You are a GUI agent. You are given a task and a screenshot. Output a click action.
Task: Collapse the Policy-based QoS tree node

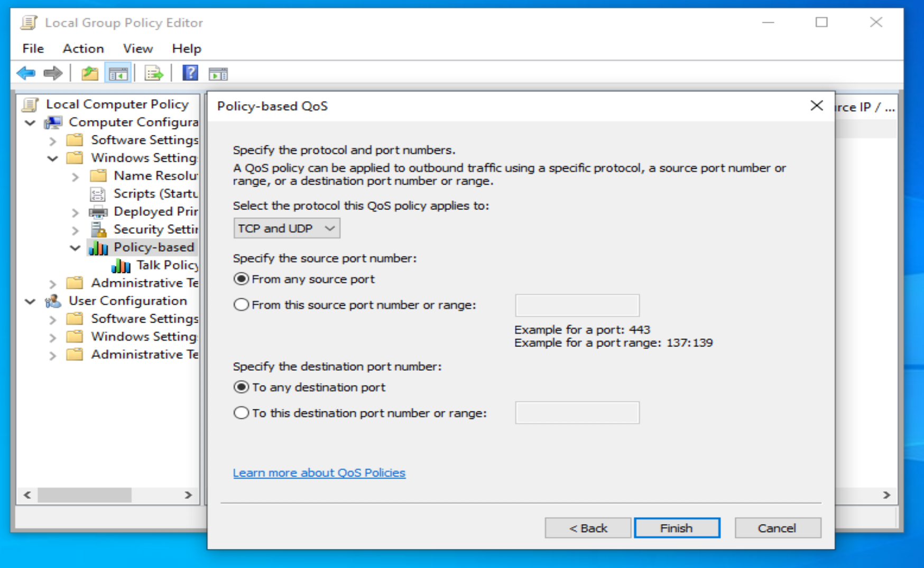(x=75, y=248)
